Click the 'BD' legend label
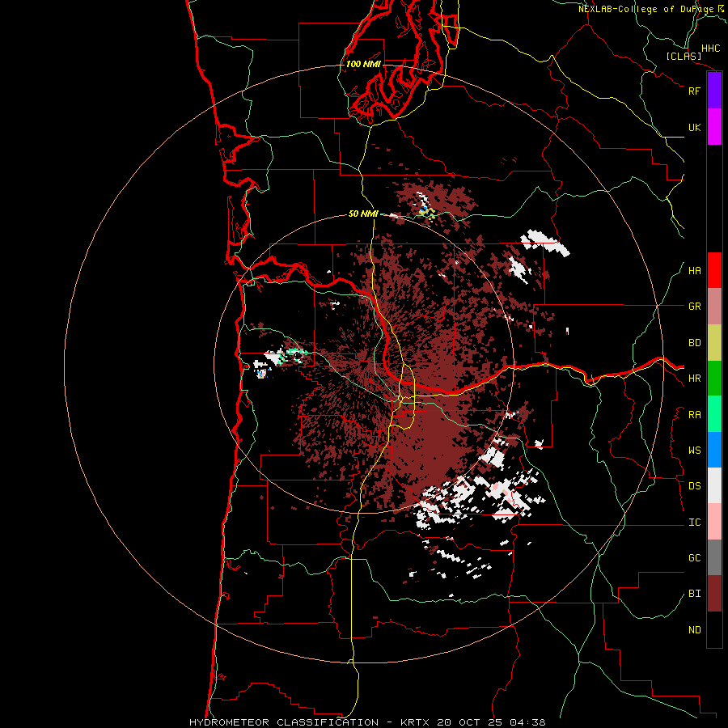The height and width of the screenshot is (728, 728). [x=694, y=343]
